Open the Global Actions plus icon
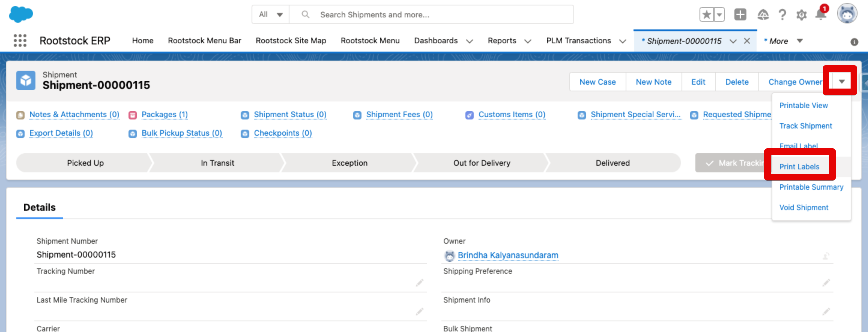Viewport: 868px width, 332px height. (x=740, y=14)
